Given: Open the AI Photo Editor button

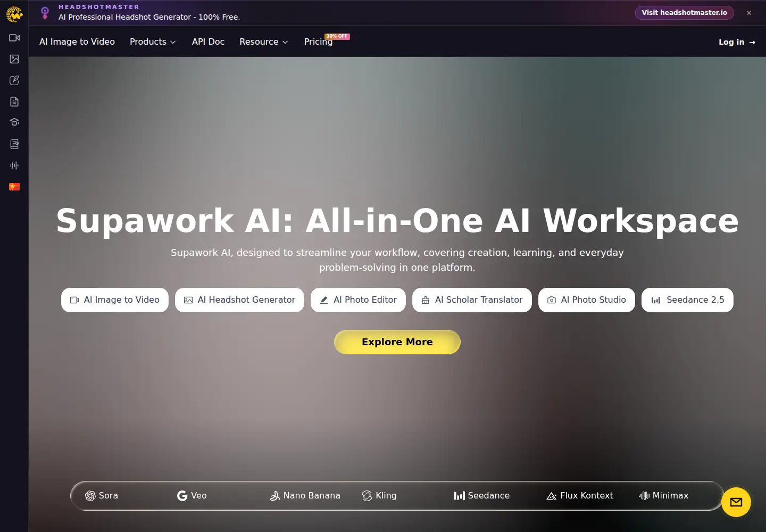Looking at the screenshot, I should [358, 300].
